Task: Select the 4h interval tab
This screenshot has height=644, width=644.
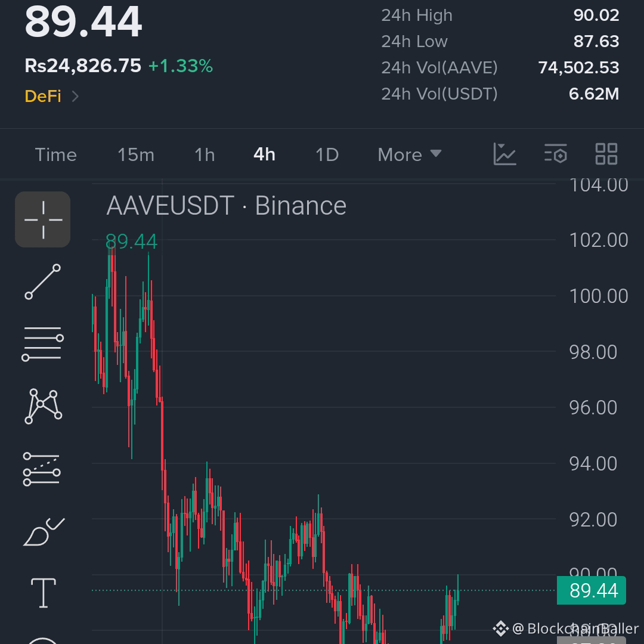Action: click(265, 155)
